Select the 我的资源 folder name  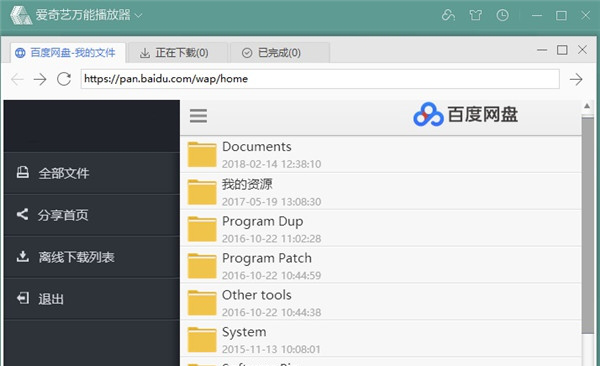click(x=247, y=184)
